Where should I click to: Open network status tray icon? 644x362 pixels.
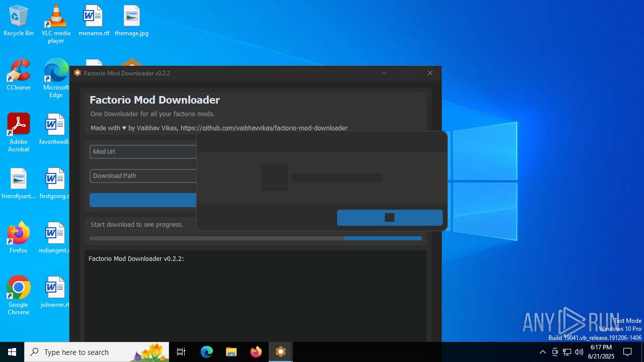[x=567, y=352]
